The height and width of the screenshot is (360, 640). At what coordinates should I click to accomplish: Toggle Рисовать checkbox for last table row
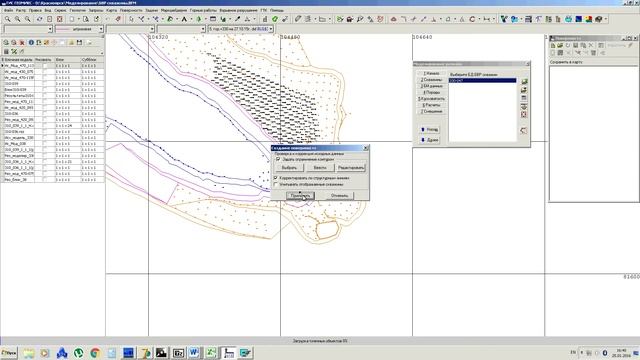[44, 180]
